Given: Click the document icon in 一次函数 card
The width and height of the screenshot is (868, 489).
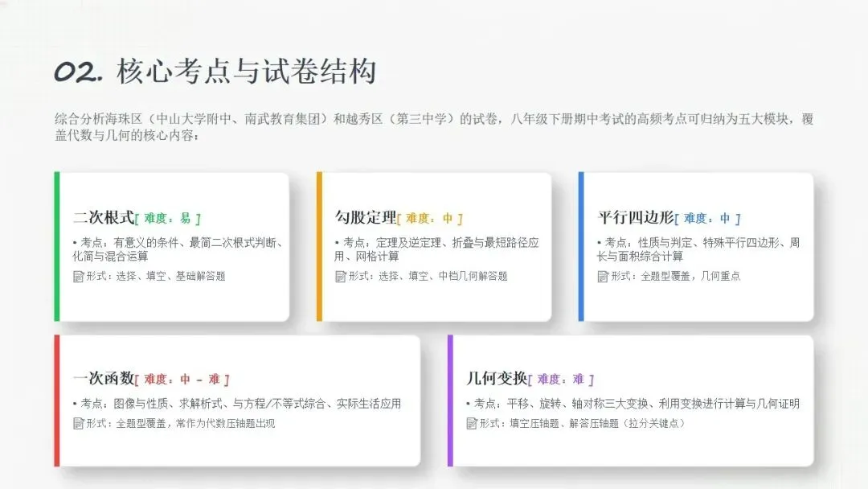Looking at the screenshot, I should point(78,424).
